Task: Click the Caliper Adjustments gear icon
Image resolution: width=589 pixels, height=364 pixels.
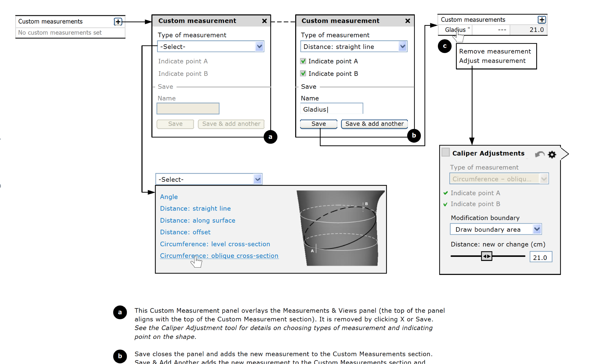Action: click(x=552, y=154)
